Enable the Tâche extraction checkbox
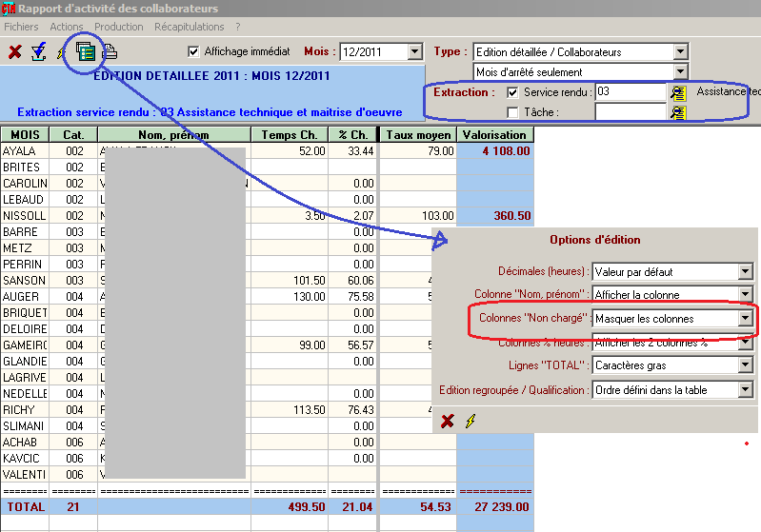This screenshot has width=761, height=532. [x=512, y=112]
